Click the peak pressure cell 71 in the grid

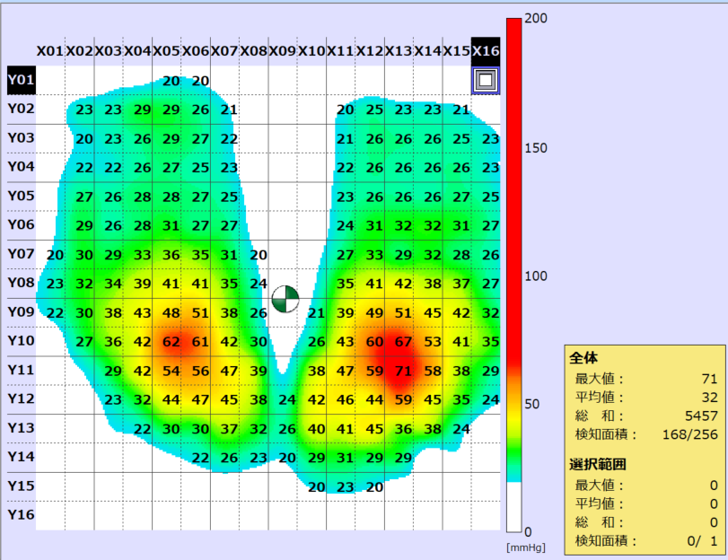[x=403, y=371]
